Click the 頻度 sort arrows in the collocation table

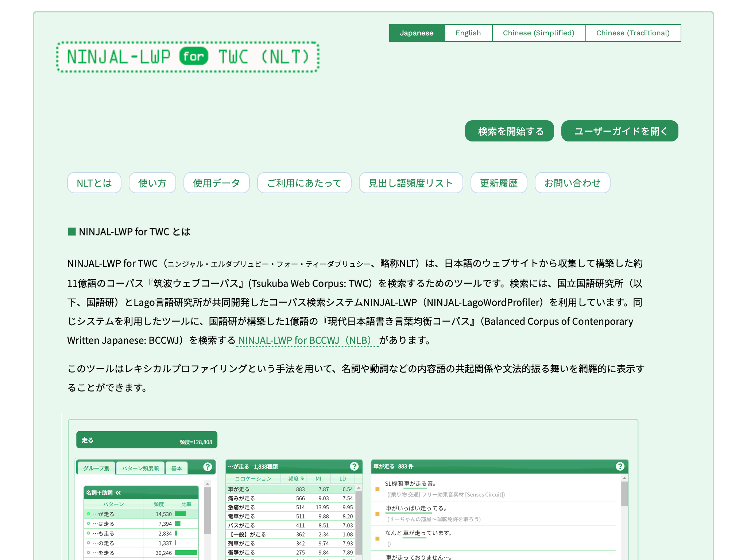tap(302, 479)
